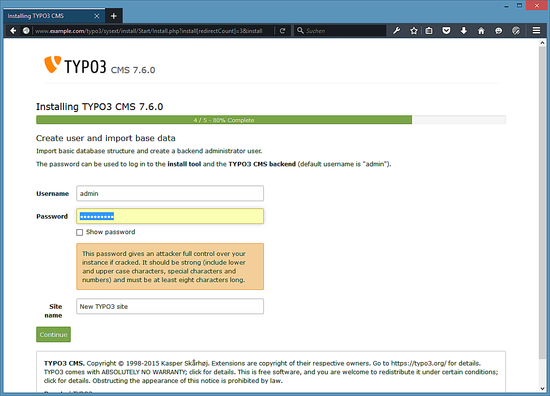
Task: Go to home page icon
Action: [481, 31]
